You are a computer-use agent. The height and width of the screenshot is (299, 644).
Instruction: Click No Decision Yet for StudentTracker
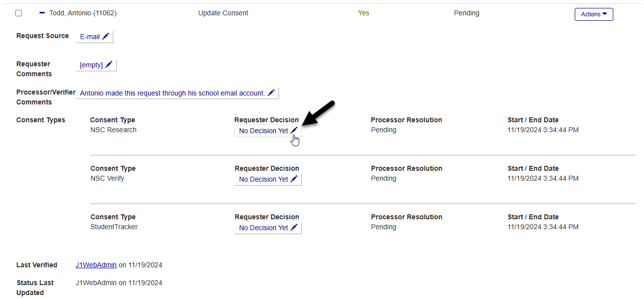(x=264, y=228)
